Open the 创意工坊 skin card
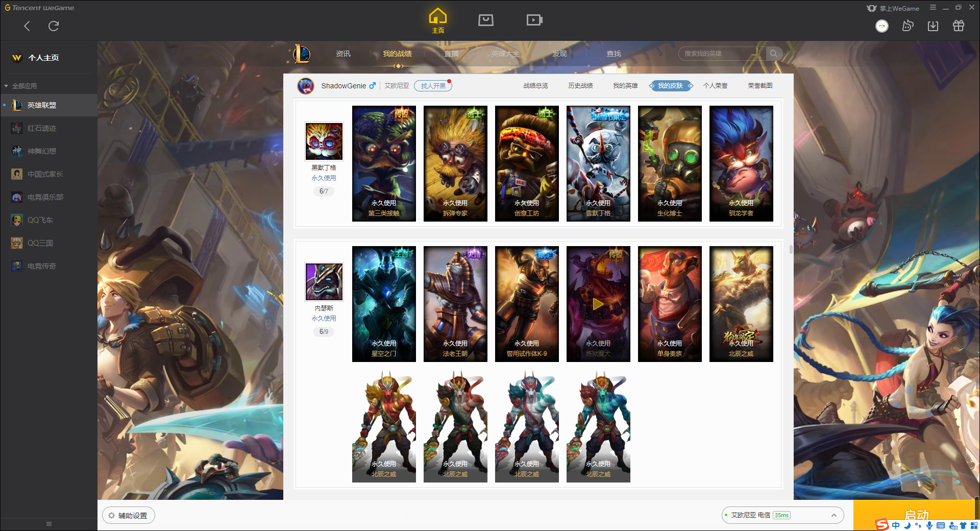This screenshot has height=531, width=980. tap(527, 163)
